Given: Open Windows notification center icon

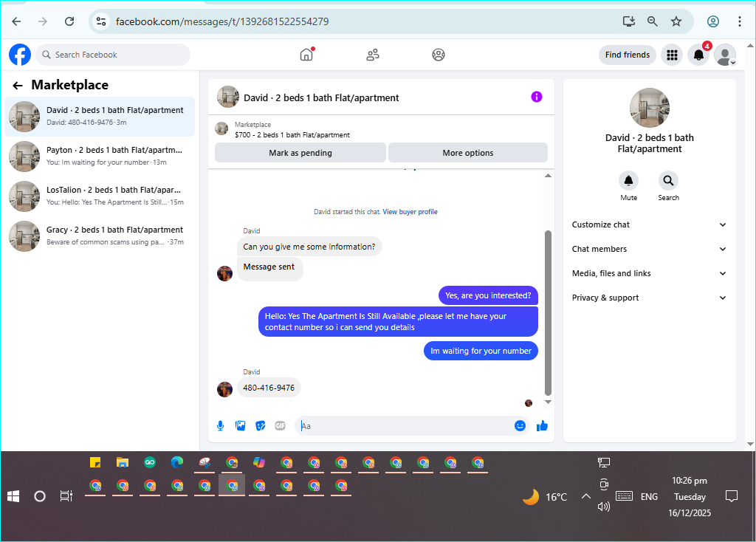Looking at the screenshot, I should pyautogui.click(x=732, y=496).
